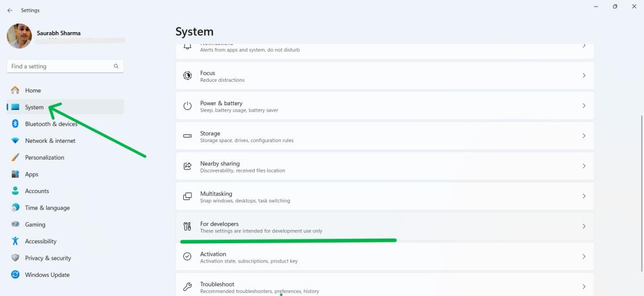Click the back arrow button

10,11
